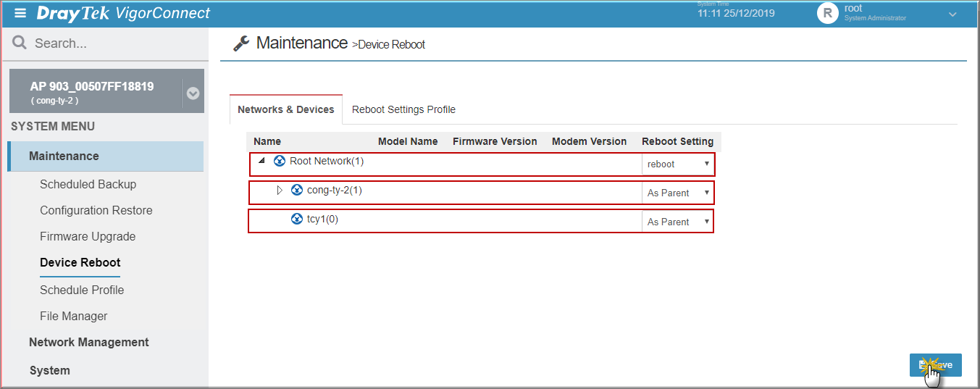Click the Search input field
Screen dimensions: 980x389
tap(105, 43)
